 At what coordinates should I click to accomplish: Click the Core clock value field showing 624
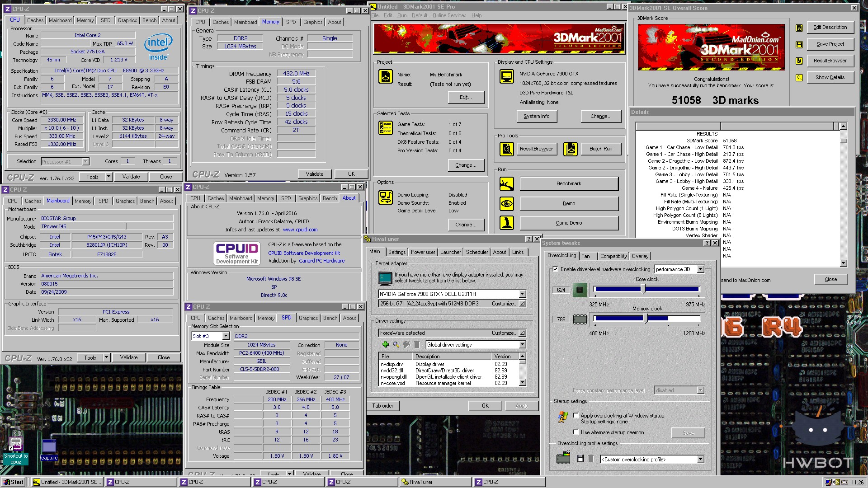pyautogui.click(x=561, y=290)
